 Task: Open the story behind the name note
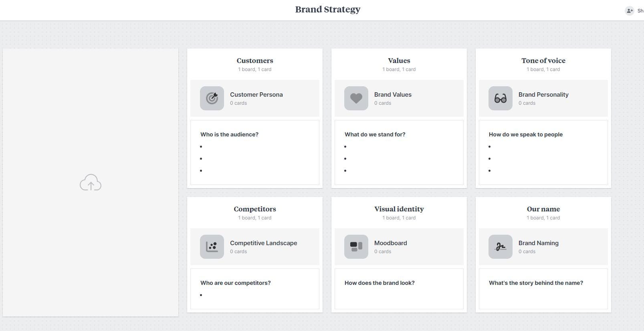(543, 289)
